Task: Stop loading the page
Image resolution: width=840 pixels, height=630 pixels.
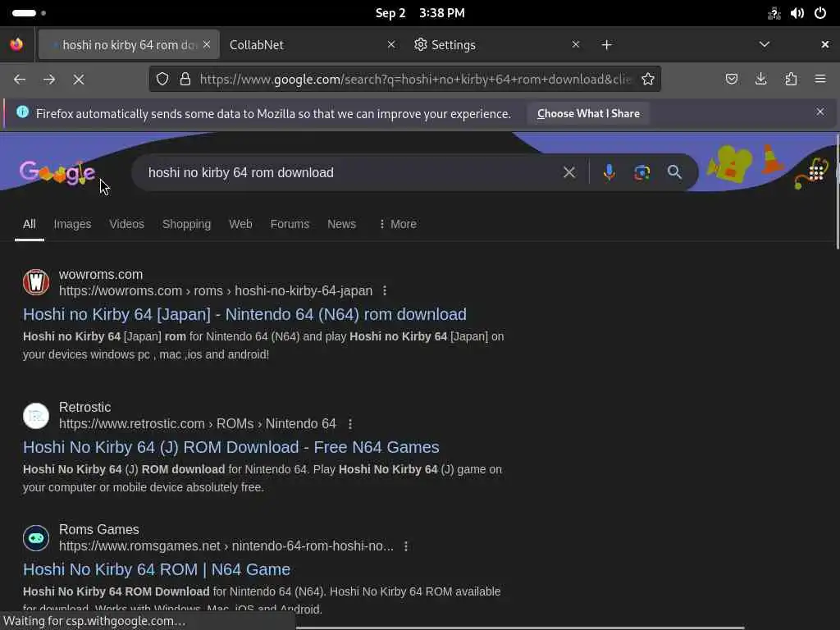Action: pyautogui.click(x=79, y=80)
